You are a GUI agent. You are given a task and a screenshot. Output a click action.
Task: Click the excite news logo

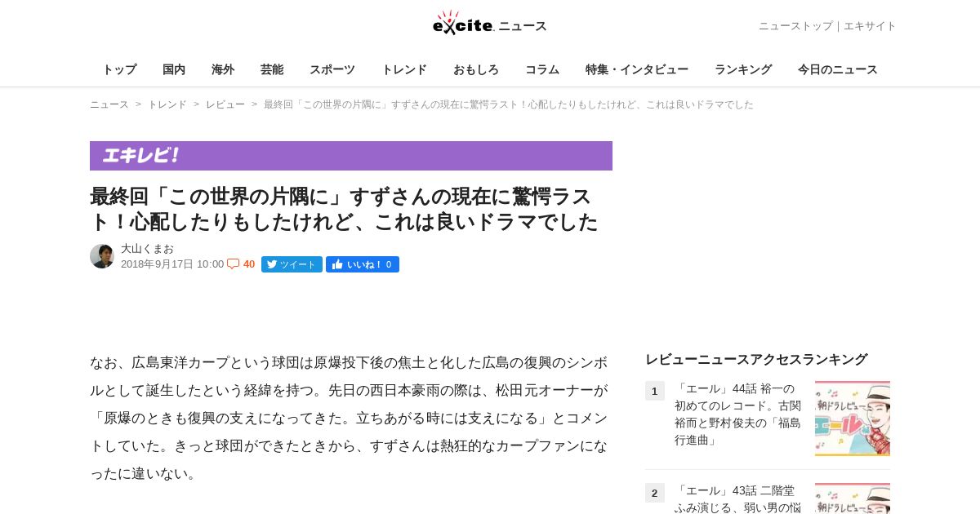490,23
